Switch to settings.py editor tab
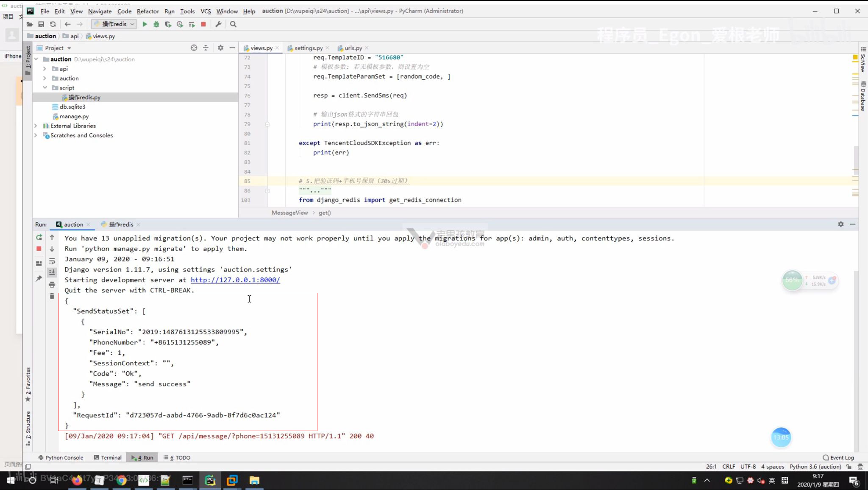The width and height of the screenshot is (868, 490). coord(308,48)
